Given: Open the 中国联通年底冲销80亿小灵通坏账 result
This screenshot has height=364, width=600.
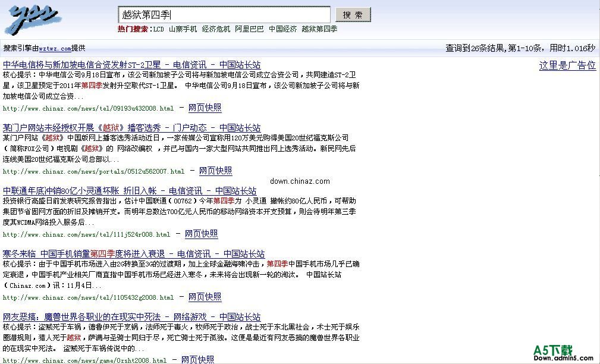Looking at the screenshot, I should tap(130, 191).
